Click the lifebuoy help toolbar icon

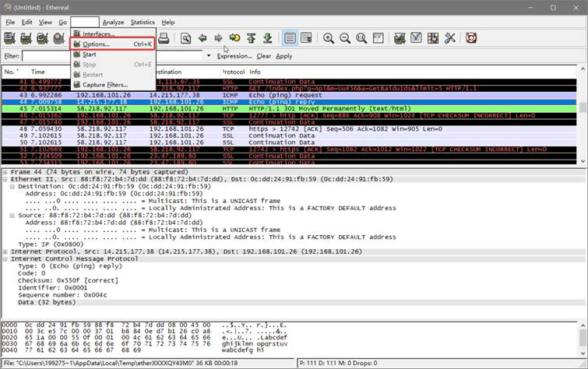click(x=471, y=38)
